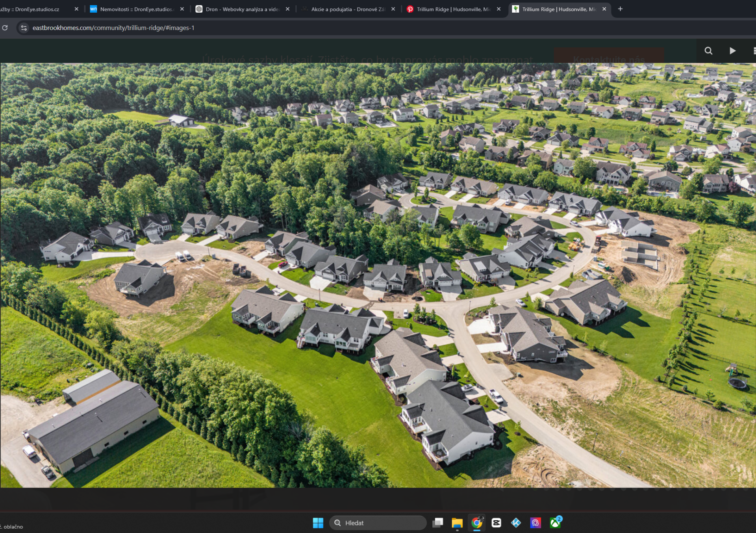Open site info icon in address bar
The height and width of the screenshot is (533, 756).
[24, 28]
